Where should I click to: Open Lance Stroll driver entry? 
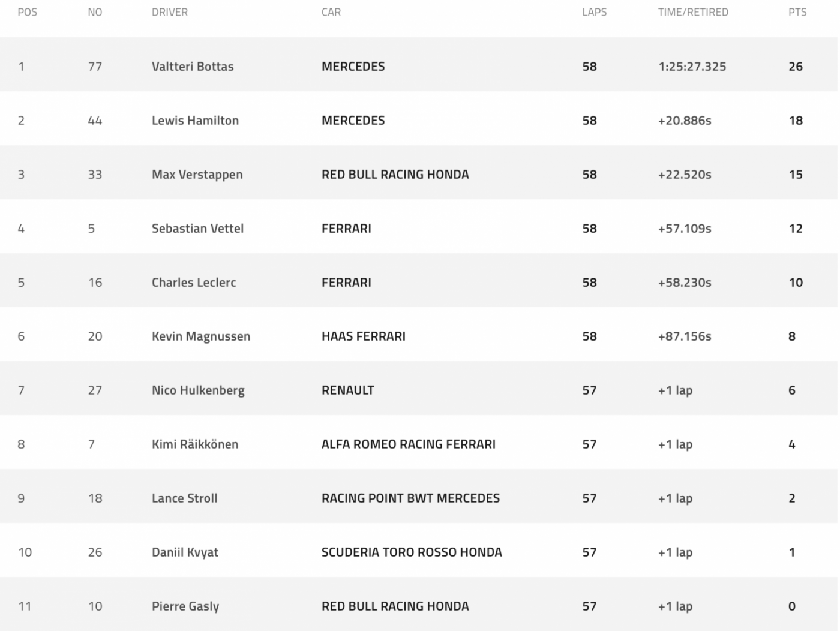pyautogui.click(x=184, y=498)
